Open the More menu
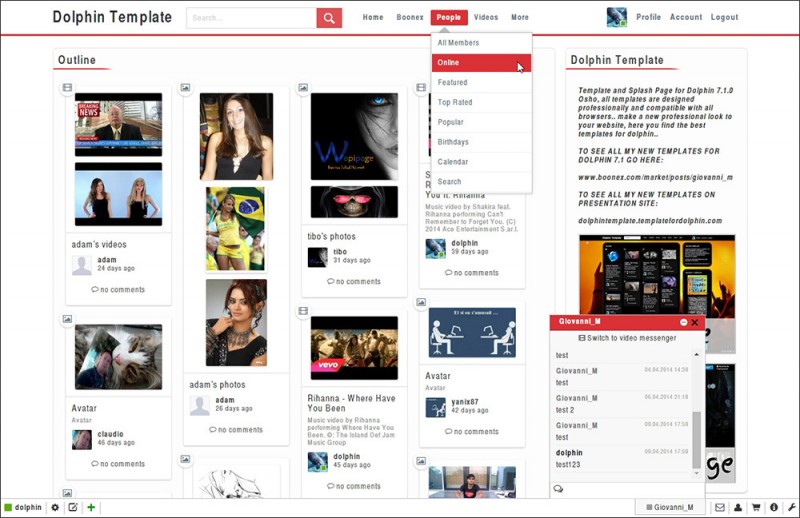Viewport: 800px width, 518px height. (x=520, y=17)
